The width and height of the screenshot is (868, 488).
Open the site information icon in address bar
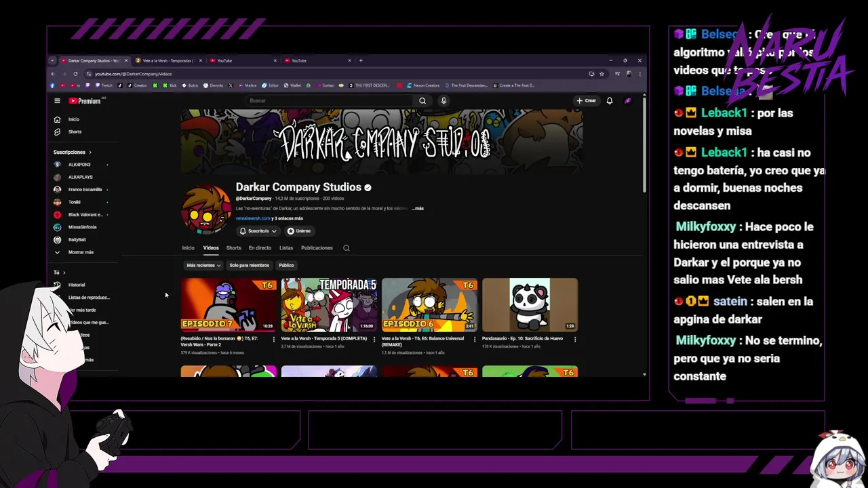tap(87, 73)
